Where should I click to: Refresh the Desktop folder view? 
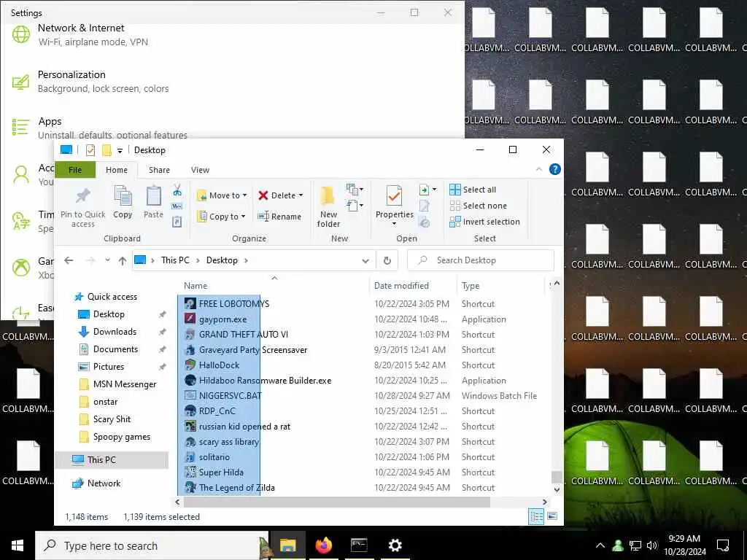(387, 260)
